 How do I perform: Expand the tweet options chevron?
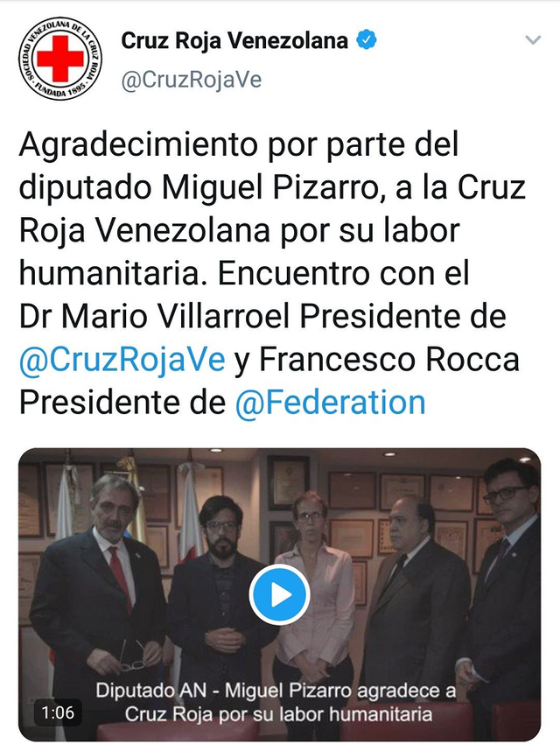coord(533,40)
